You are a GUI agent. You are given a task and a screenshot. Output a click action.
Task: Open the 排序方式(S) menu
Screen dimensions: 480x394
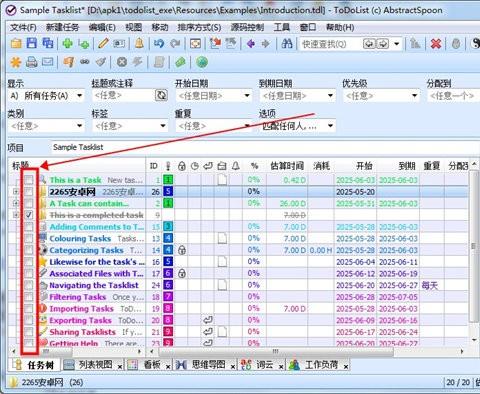pos(199,27)
